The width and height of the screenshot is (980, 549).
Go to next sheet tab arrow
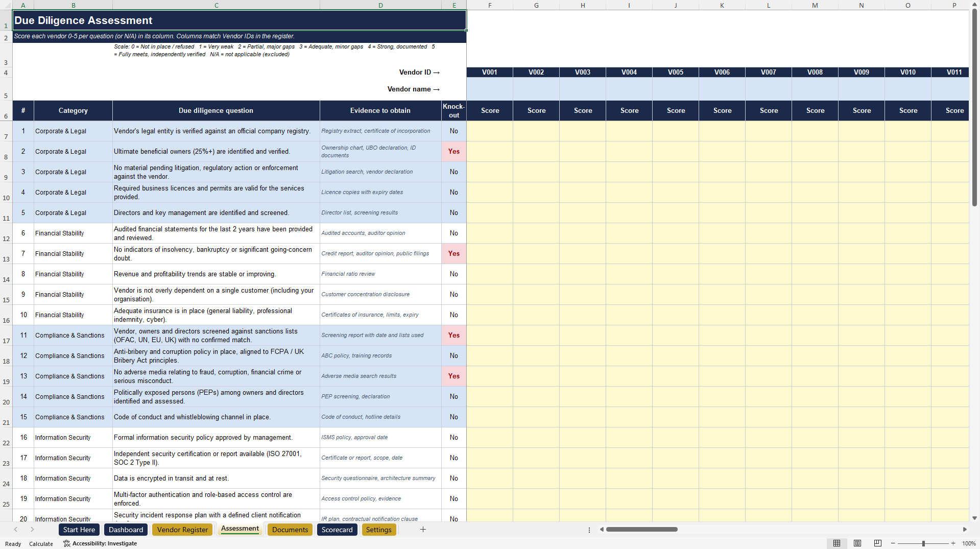coord(32,530)
